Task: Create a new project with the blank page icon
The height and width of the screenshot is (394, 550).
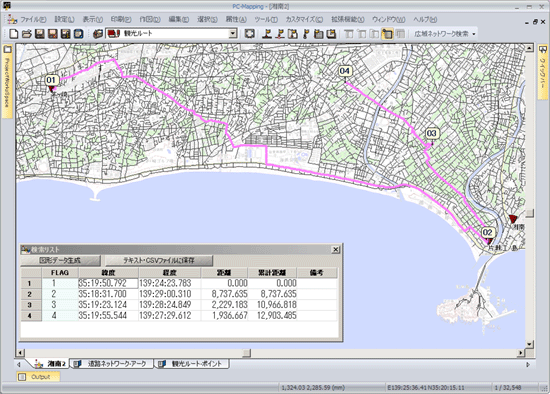Action: (14, 34)
